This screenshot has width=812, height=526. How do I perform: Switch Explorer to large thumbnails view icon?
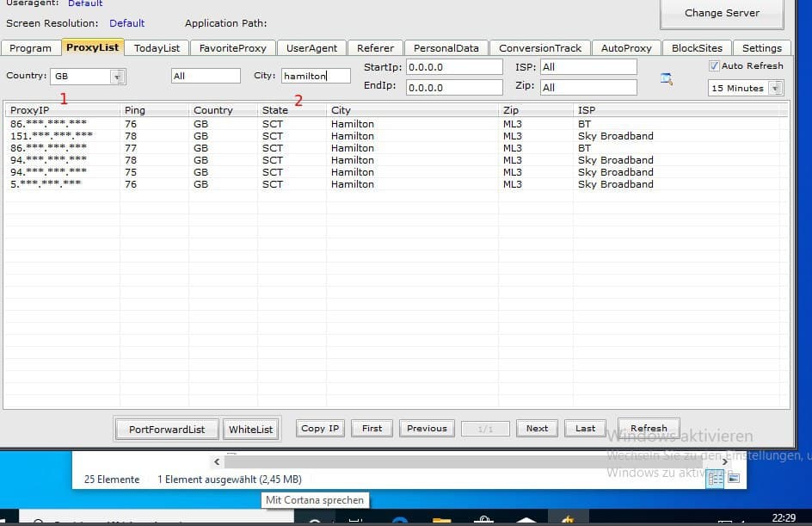tap(734, 479)
